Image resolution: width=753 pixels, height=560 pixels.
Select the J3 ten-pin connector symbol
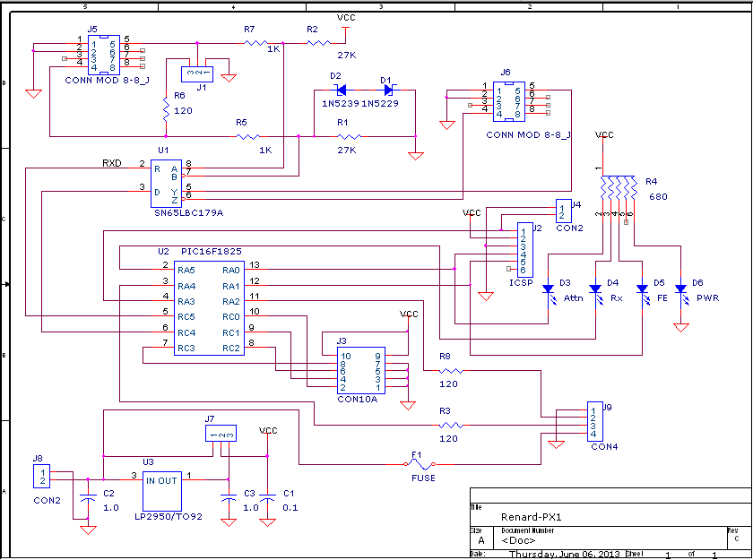361,370
